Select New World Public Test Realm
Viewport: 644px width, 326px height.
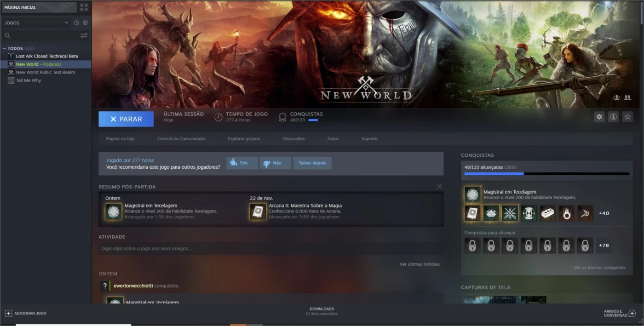point(46,72)
